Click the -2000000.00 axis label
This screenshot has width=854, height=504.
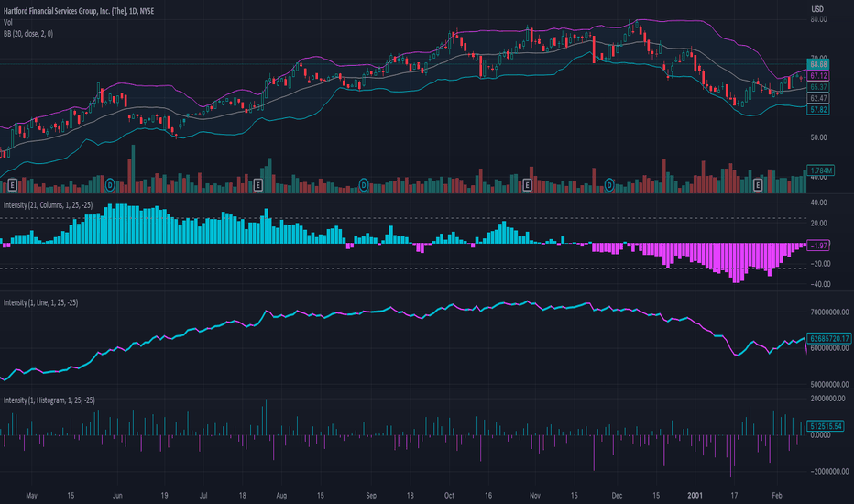(828, 471)
